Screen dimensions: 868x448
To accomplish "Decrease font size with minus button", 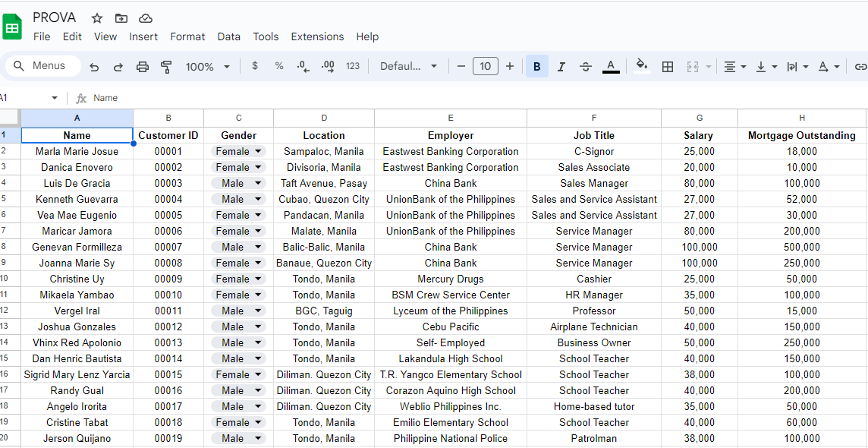I will tap(461, 66).
